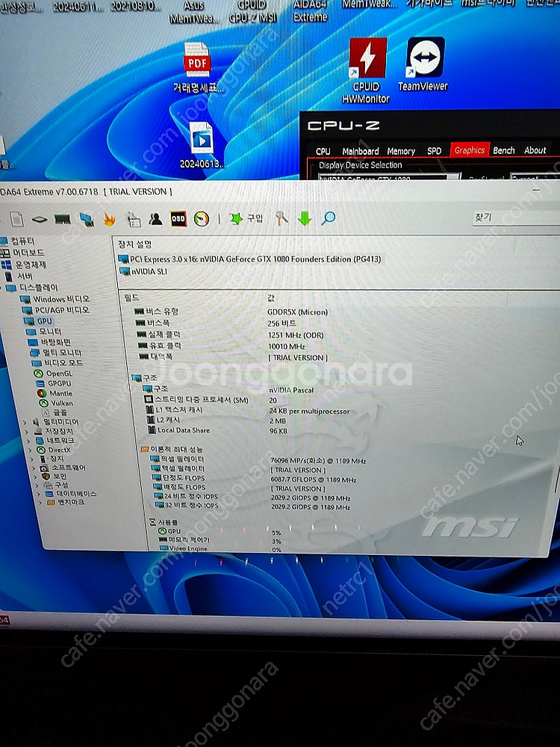Launch the stability test flame icon
Screen dimensions: 560x747
(x=110, y=219)
